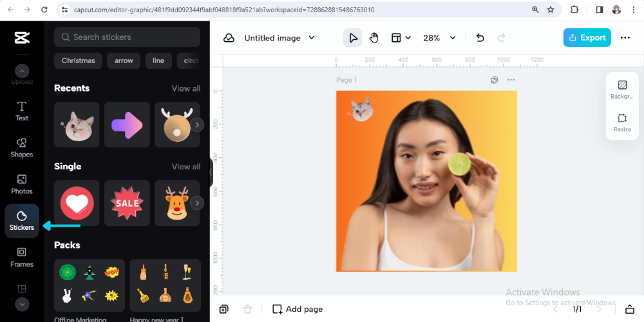Open the Background settings
Screen dimensions: 644x322
click(x=622, y=90)
